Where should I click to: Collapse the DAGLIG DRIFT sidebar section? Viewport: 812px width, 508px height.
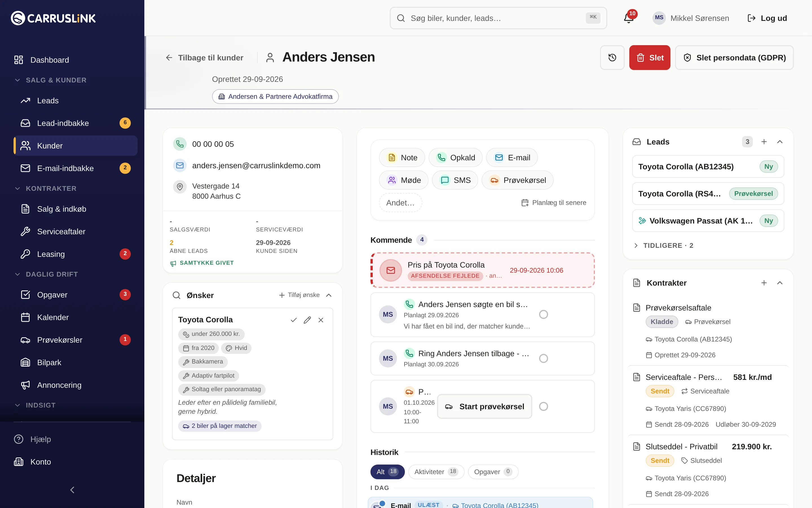[x=46, y=274]
